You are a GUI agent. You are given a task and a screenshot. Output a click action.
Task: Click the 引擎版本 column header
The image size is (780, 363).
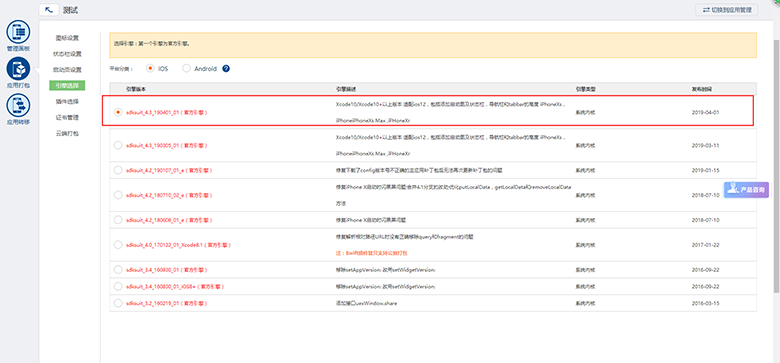[136, 89]
